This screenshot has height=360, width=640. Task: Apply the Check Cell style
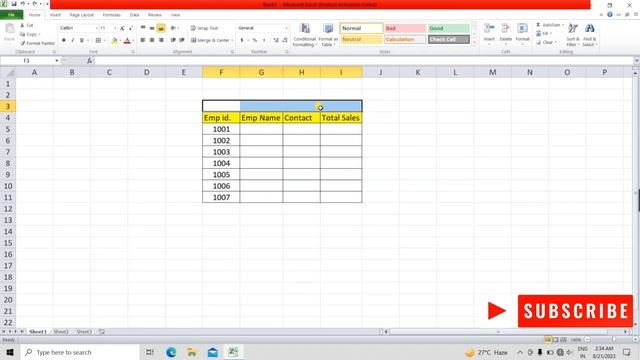point(449,40)
